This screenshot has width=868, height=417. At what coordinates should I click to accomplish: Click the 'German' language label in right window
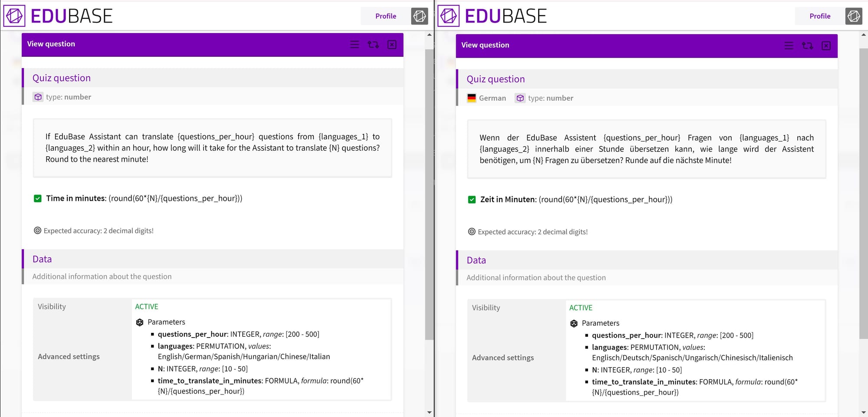pyautogui.click(x=493, y=98)
